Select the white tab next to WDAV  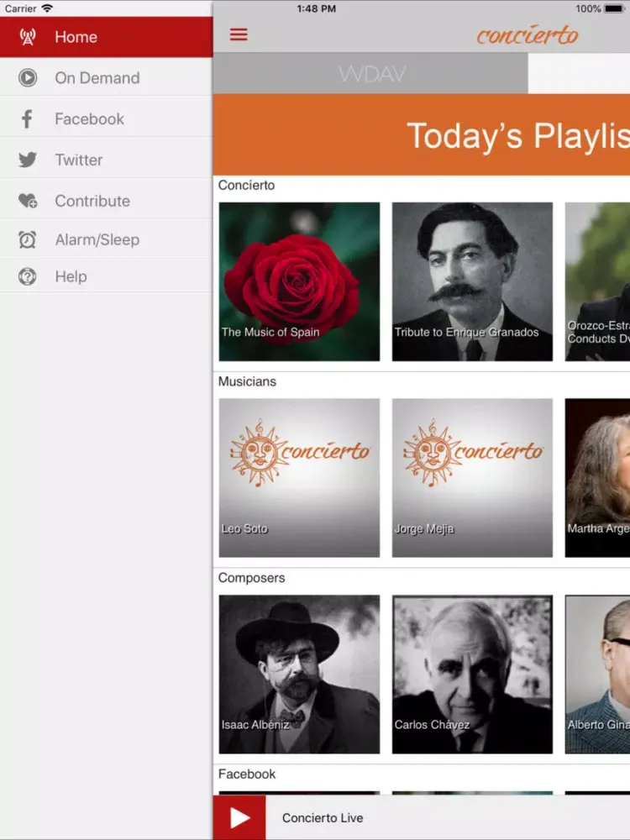(x=579, y=73)
